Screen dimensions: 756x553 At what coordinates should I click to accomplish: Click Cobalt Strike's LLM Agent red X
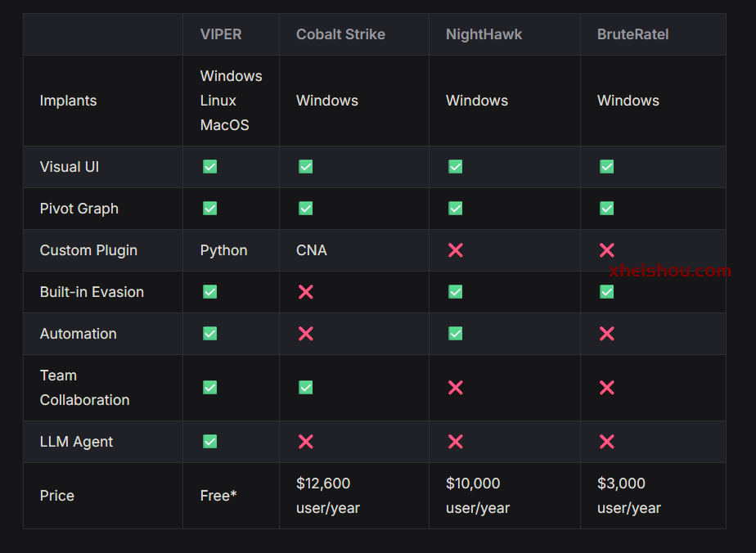[x=306, y=442]
